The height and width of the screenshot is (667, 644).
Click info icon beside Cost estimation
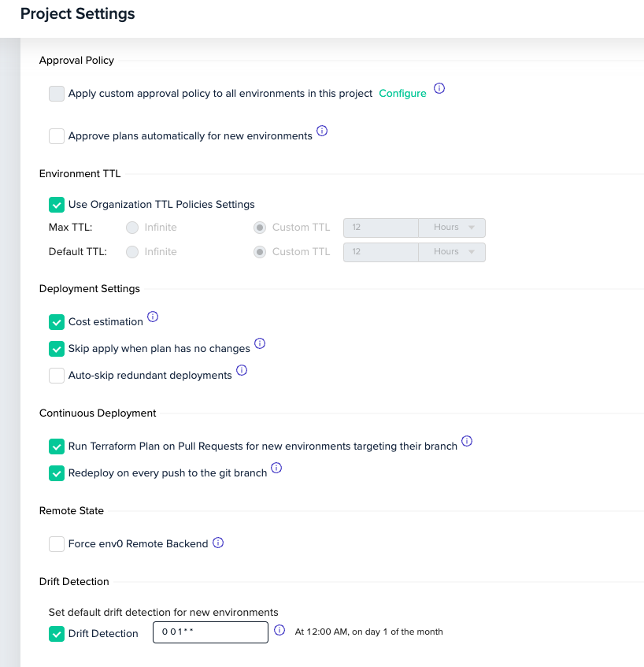pyautogui.click(x=153, y=317)
